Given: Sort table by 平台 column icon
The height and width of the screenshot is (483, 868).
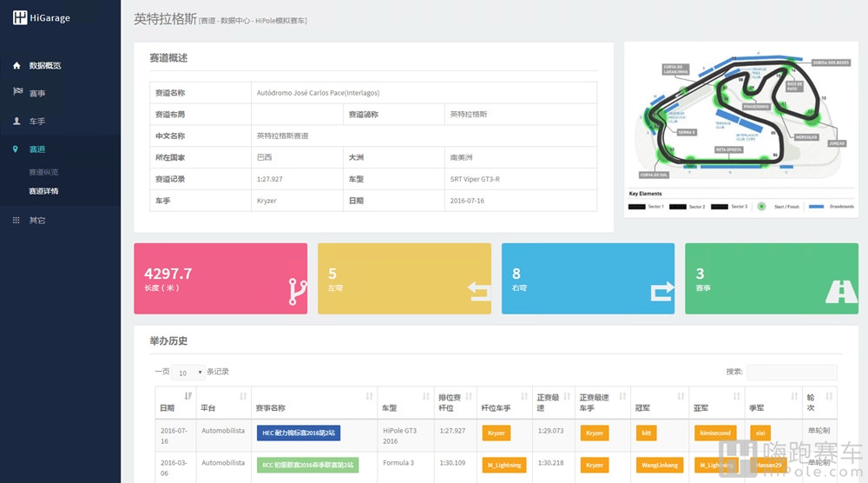Looking at the screenshot, I should coord(243,396).
